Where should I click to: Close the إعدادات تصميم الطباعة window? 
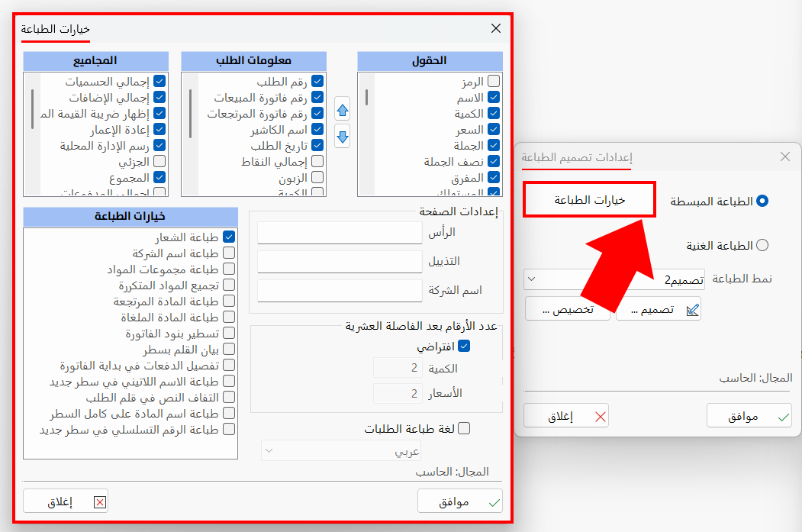click(784, 156)
